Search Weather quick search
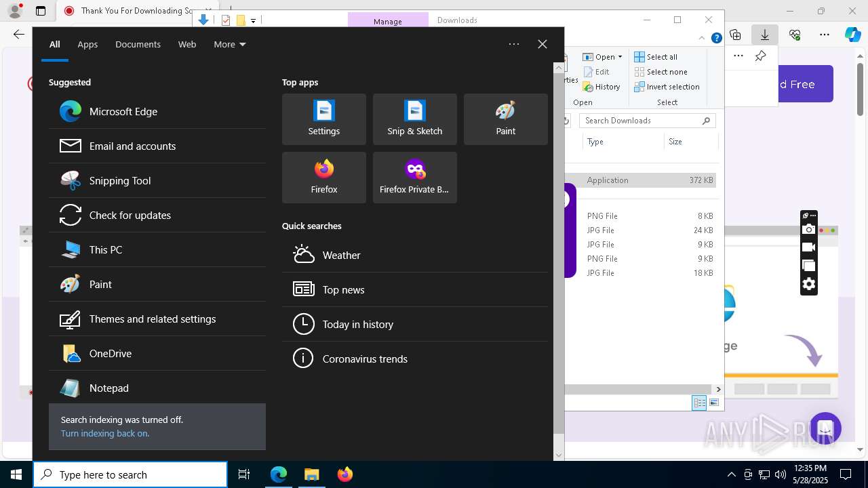This screenshot has width=868, height=488. (x=415, y=256)
